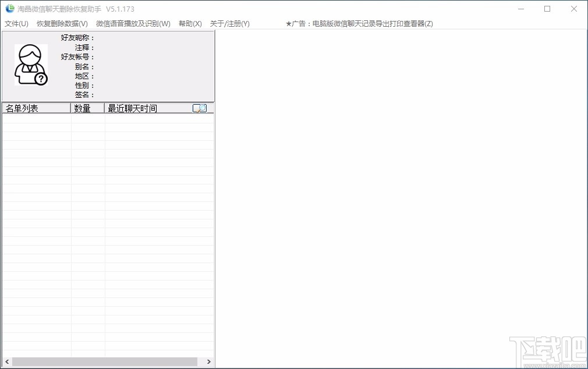Open the 文件(U) menu

16,24
